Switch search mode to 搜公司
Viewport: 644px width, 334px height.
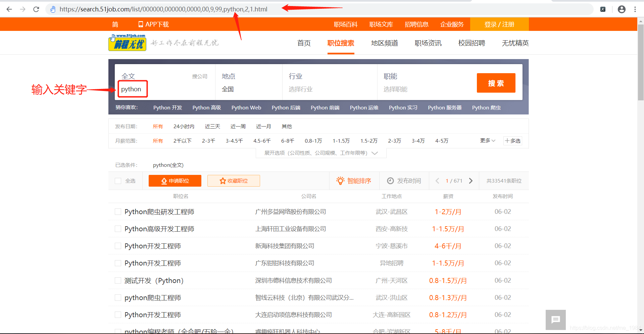(200, 77)
